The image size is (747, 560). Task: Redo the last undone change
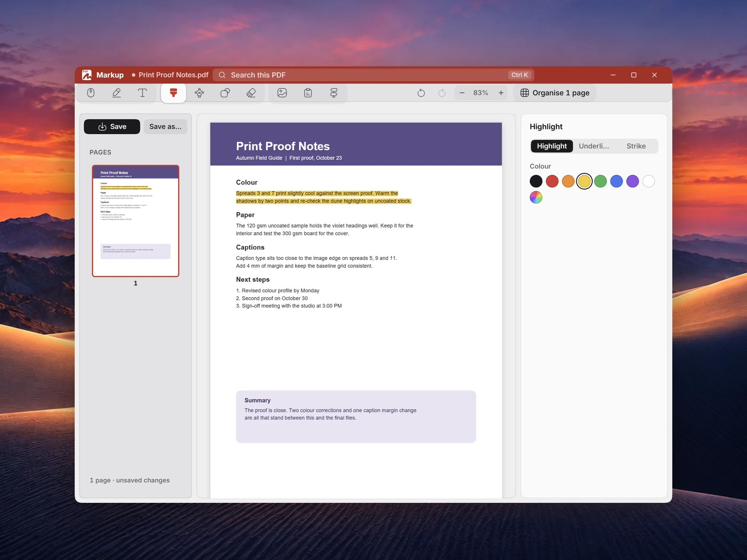coord(442,93)
